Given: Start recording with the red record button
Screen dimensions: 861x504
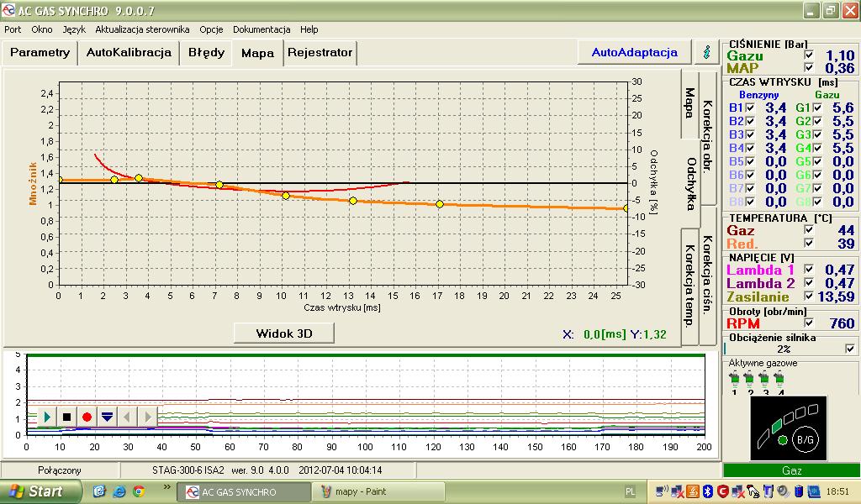Looking at the screenshot, I should (87, 416).
